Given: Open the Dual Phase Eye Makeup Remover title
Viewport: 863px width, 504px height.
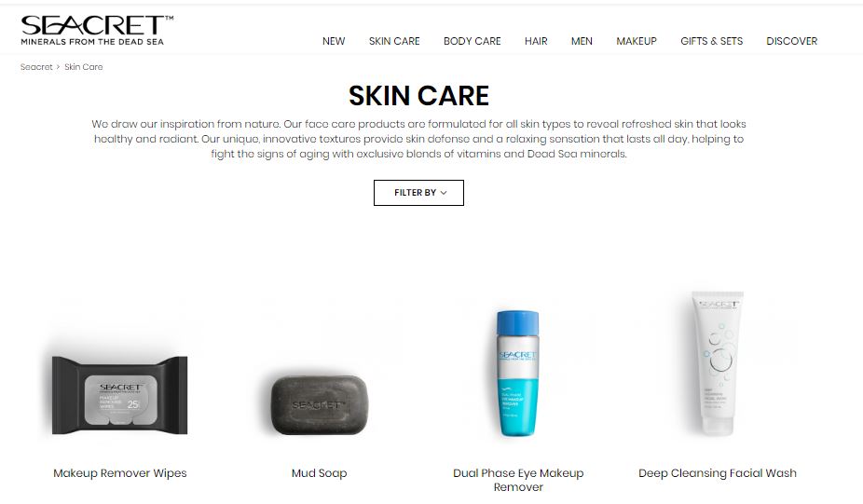Looking at the screenshot, I should (x=518, y=480).
